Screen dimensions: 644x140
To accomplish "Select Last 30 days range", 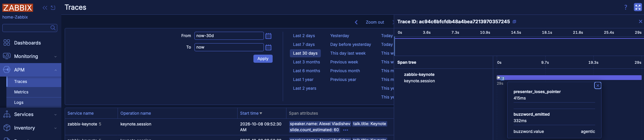I will (x=305, y=53).
